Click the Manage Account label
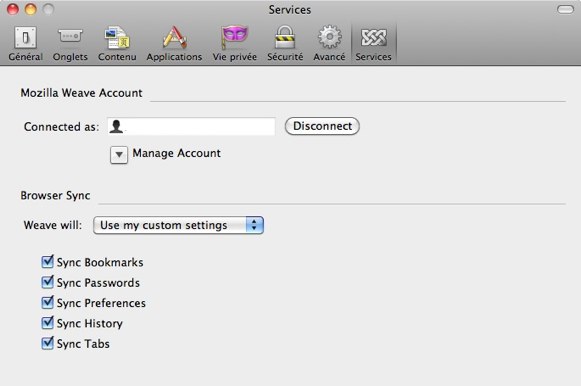Image resolution: width=581 pixels, height=386 pixels. pos(176,153)
